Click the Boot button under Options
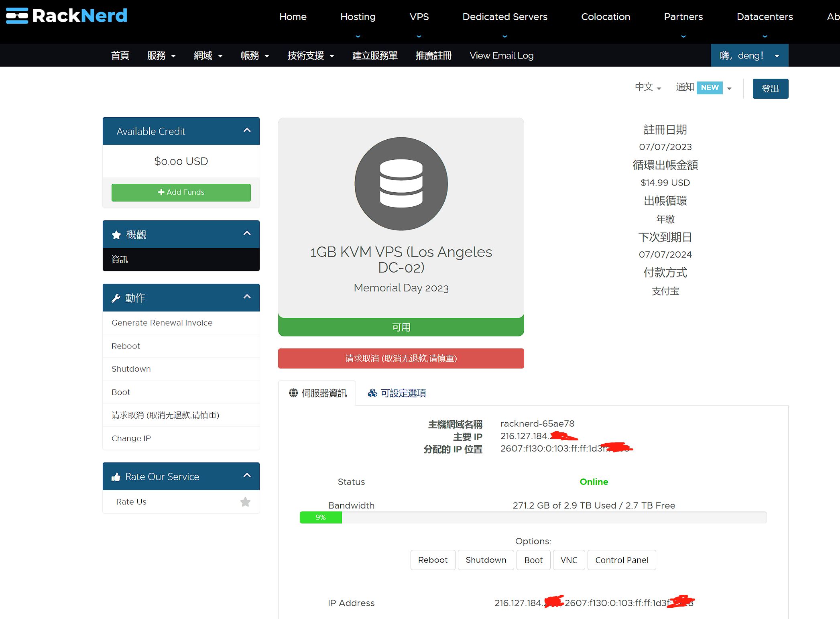840x619 pixels. click(x=533, y=560)
